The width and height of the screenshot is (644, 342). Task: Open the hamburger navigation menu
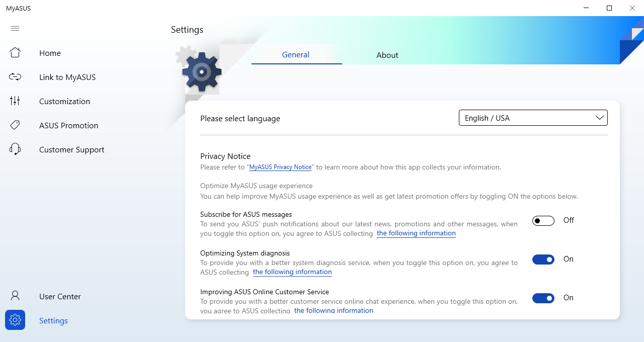(15, 29)
